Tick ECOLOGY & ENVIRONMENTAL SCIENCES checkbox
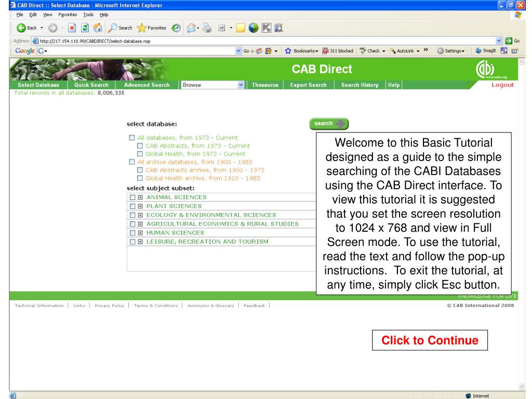 pos(132,215)
